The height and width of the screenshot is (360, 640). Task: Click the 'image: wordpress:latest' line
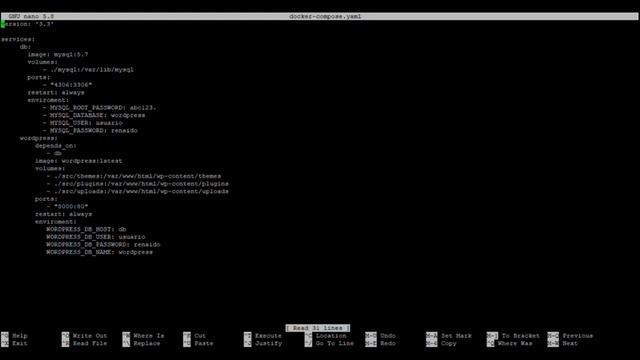tap(79, 161)
